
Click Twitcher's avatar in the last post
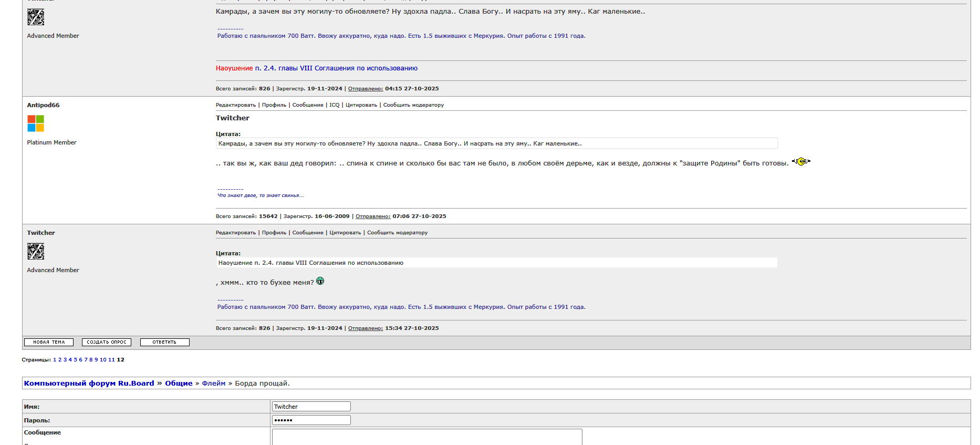pos(36,252)
